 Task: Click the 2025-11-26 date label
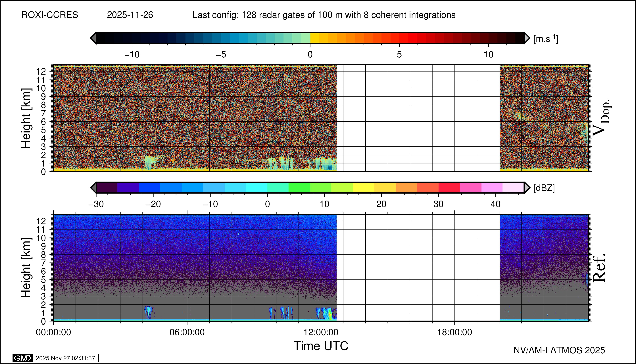click(x=130, y=15)
